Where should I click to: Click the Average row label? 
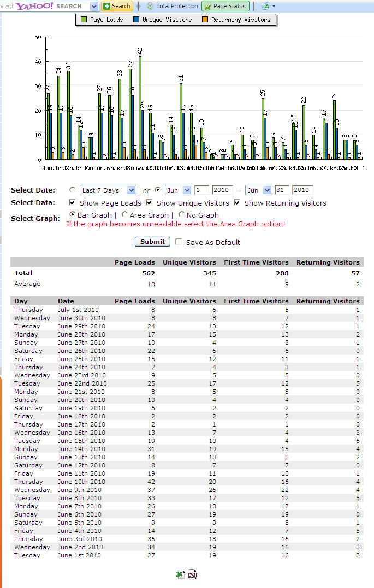pos(27,284)
